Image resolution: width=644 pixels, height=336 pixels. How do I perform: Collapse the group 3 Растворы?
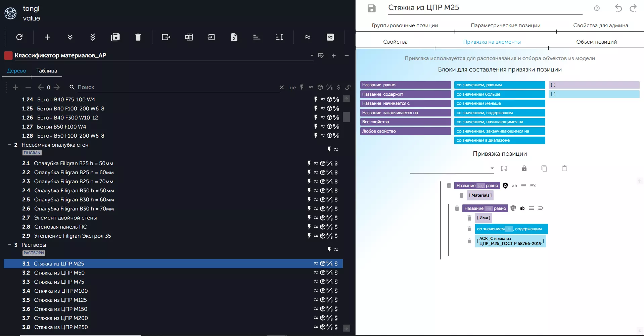click(10, 245)
